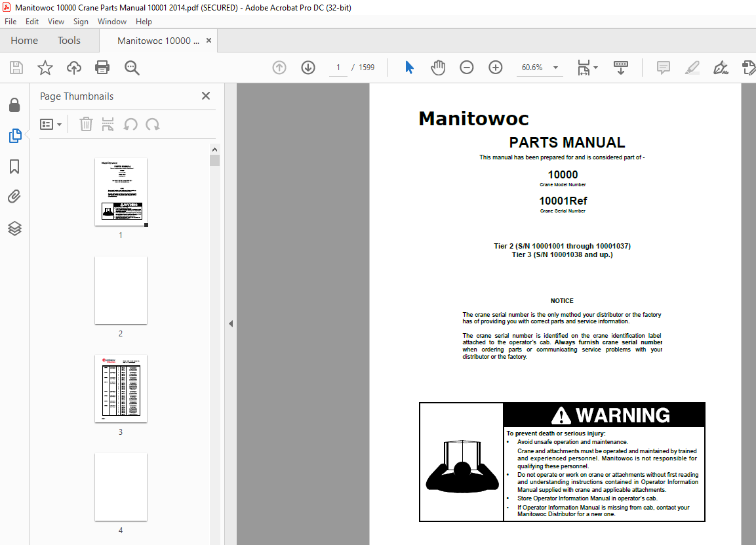Add the document to starred files
This screenshot has height=545, width=756.
click(x=45, y=68)
